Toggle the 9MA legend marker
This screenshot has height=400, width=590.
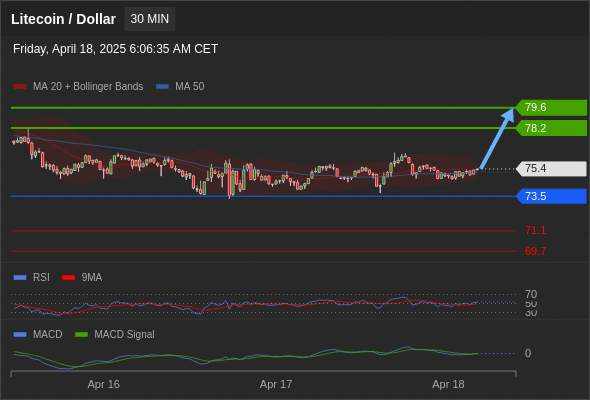tap(68, 277)
